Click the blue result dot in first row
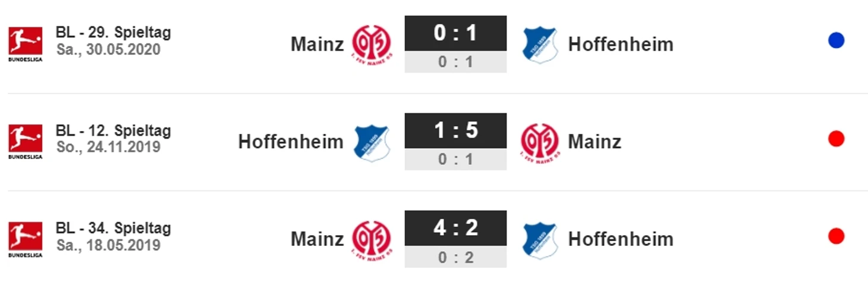868x281 pixels. (836, 41)
